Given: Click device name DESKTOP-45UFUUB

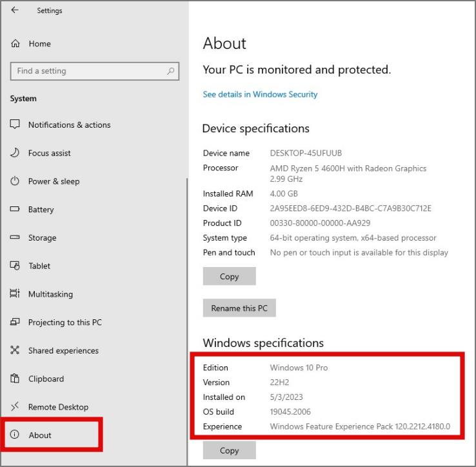Looking at the screenshot, I should (x=306, y=153).
